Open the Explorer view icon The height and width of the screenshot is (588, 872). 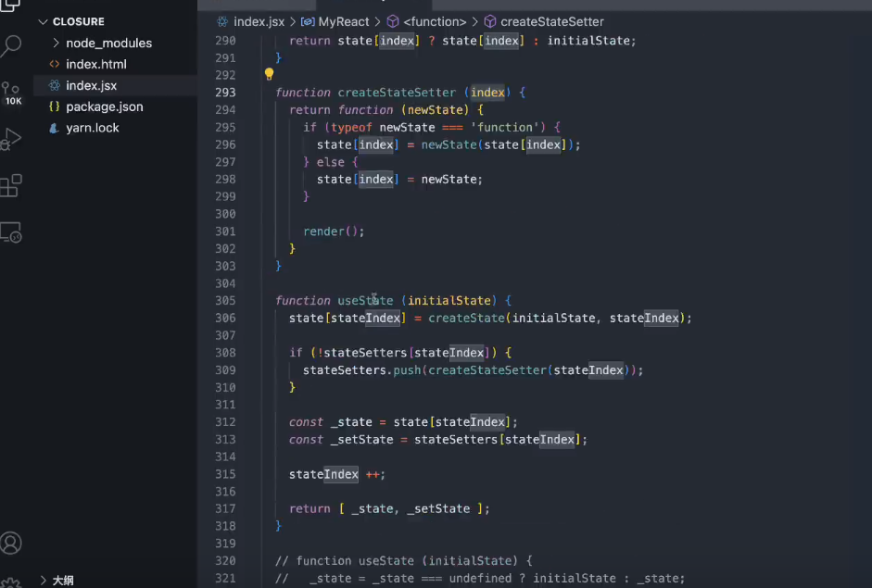11,6
